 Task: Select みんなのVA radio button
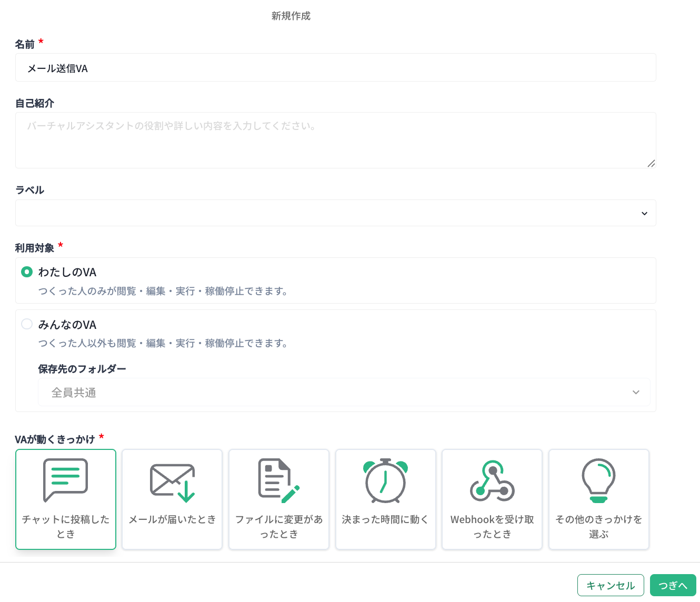point(27,324)
